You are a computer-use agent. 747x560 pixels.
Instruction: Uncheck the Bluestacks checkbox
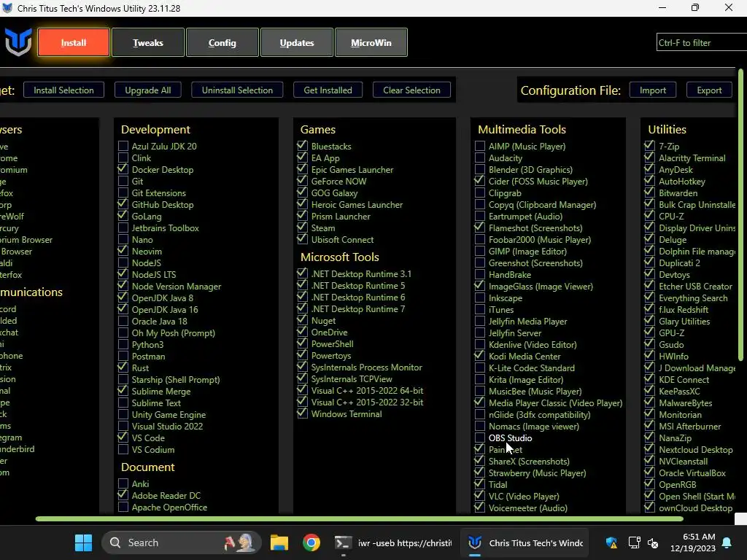click(x=302, y=146)
